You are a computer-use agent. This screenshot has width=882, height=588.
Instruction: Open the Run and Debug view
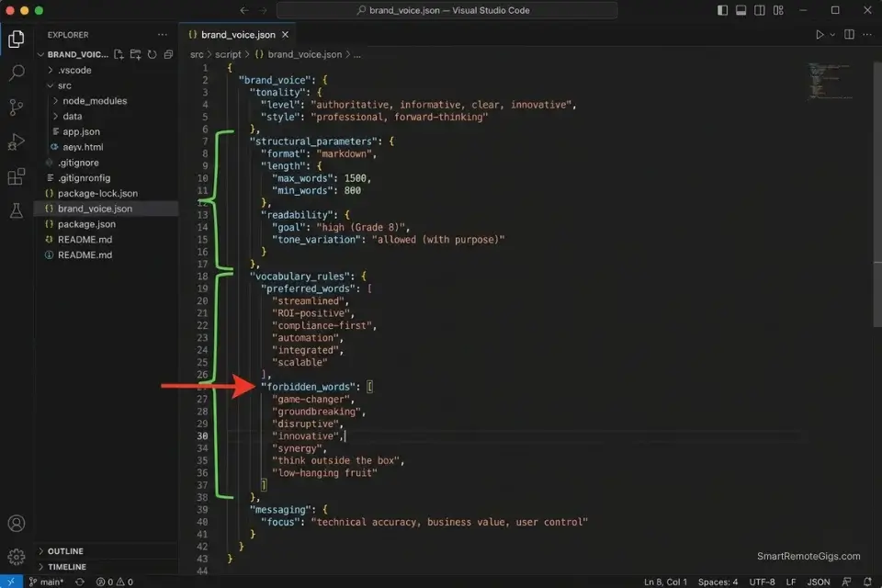coord(17,141)
